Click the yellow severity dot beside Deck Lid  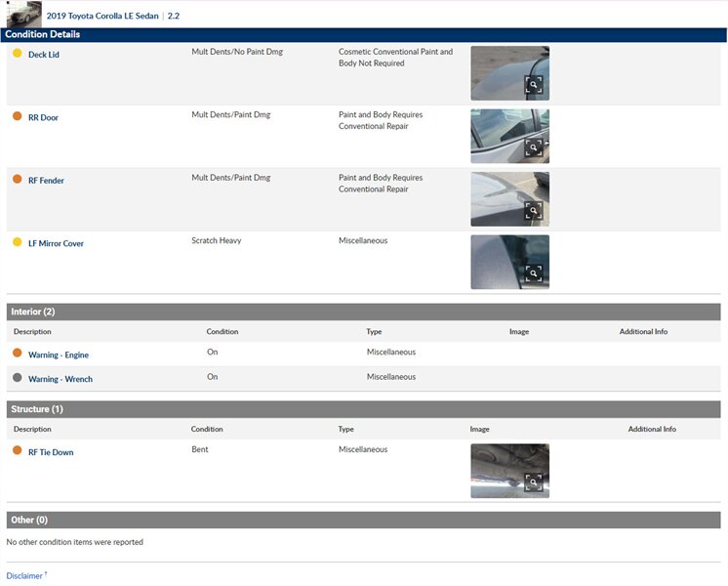pyautogui.click(x=18, y=54)
